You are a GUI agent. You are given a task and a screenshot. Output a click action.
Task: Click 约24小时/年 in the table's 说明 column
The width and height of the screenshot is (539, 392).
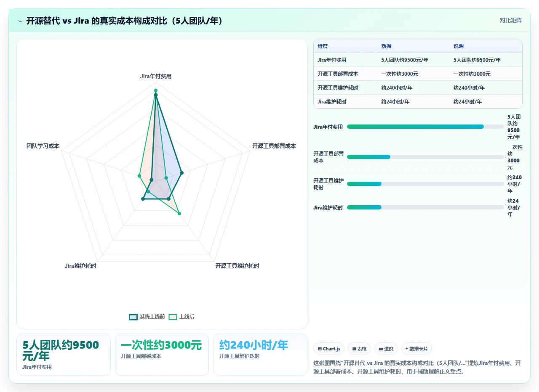click(x=468, y=102)
